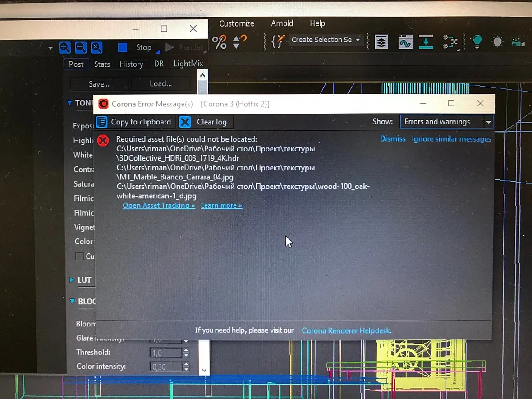
Task: Click the Stop button label
Action: [x=143, y=47]
